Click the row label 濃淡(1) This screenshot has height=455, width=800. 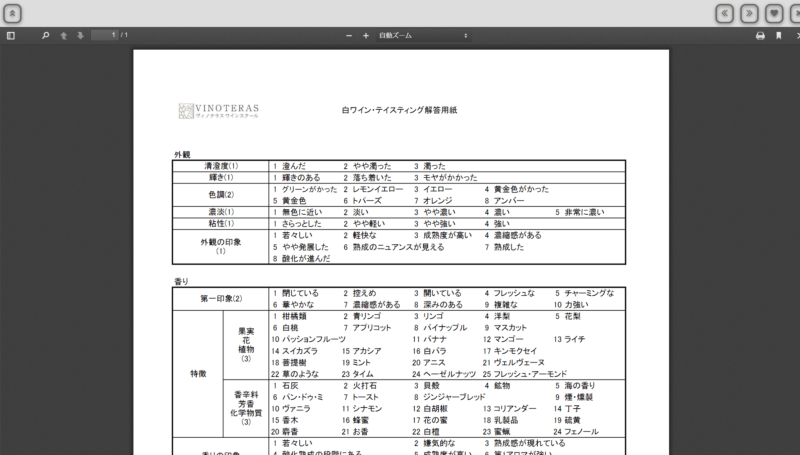(221, 212)
